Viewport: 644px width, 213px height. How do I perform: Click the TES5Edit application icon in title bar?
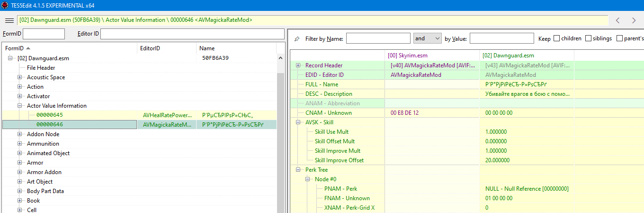[x=5, y=5]
